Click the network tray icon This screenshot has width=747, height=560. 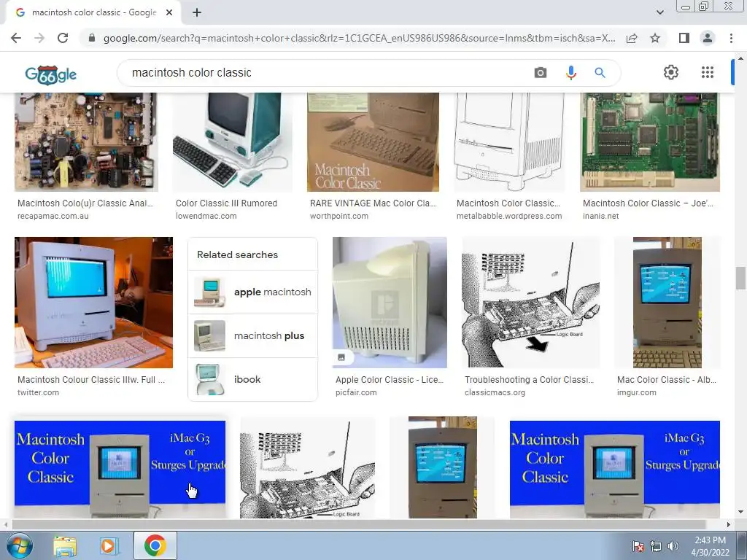click(x=656, y=546)
